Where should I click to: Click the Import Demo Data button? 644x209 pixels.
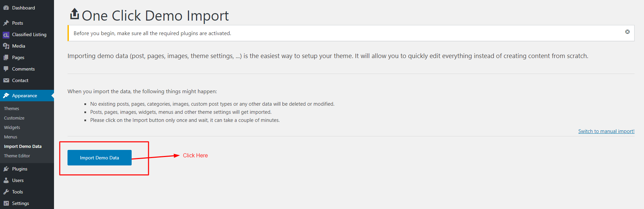pyautogui.click(x=100, y=158)
